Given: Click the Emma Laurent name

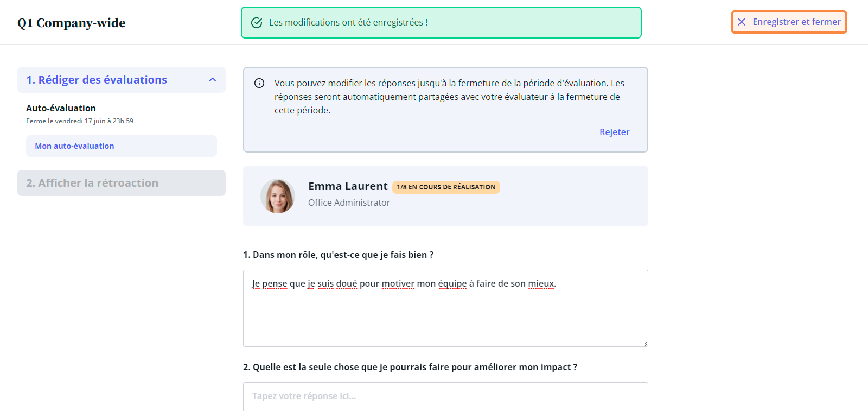Looking at the screenshot, I should pyautogui.click(x=348, y=186).
